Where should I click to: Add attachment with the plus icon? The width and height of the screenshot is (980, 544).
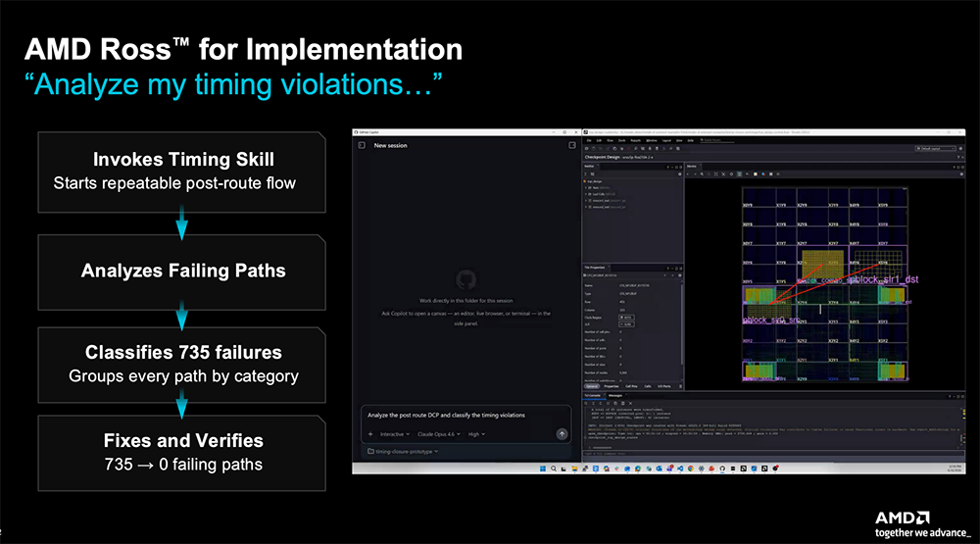(370, 434)
